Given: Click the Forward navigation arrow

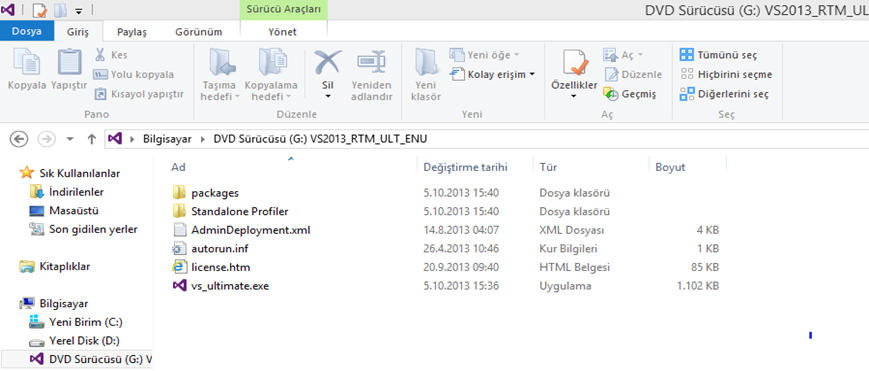Looking at the screenshot, I should [x=47, y=139].
